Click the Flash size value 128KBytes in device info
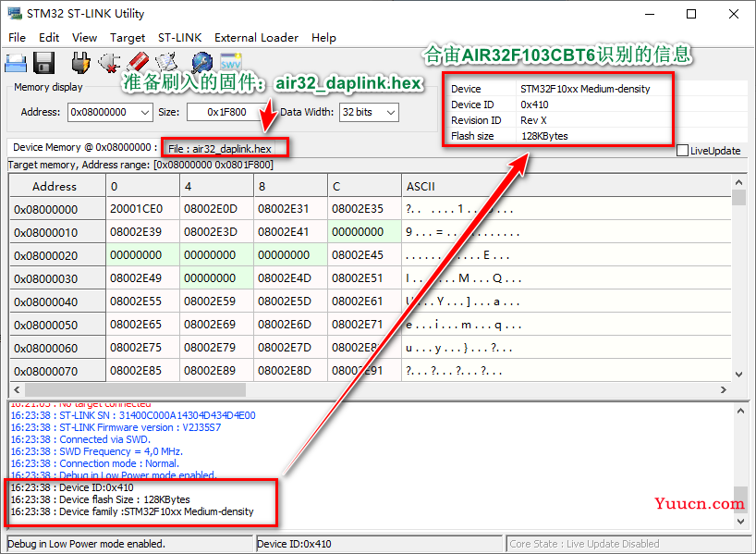The image size is (756, 554). click(x=544, y=136)
